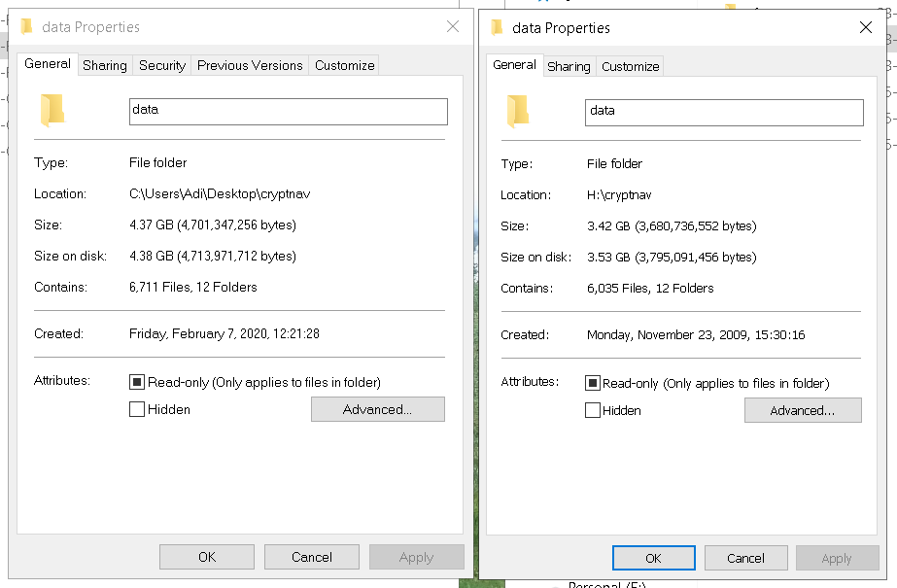Open Sharing tab in the H:\cryptnav dialog
Image resolution: width=897 pixels, height=588 pixels.
[x=569, y=66]
